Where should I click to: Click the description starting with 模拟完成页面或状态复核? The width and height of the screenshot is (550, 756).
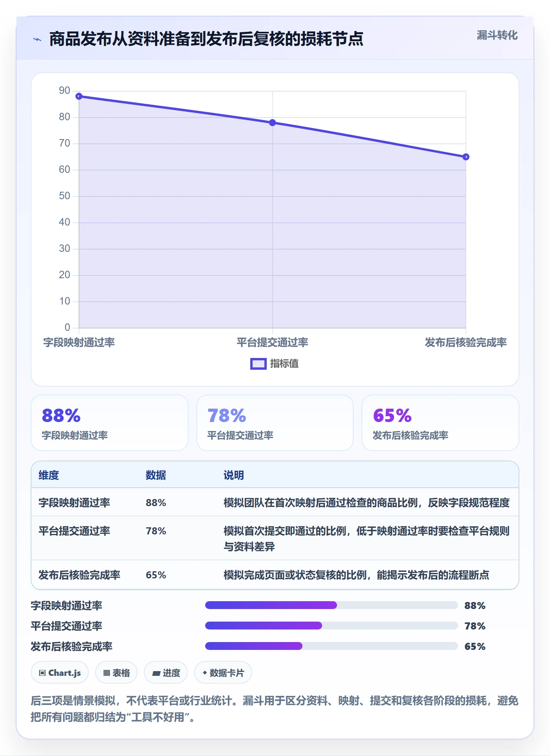pyautogui.click(x=356, y=575)
